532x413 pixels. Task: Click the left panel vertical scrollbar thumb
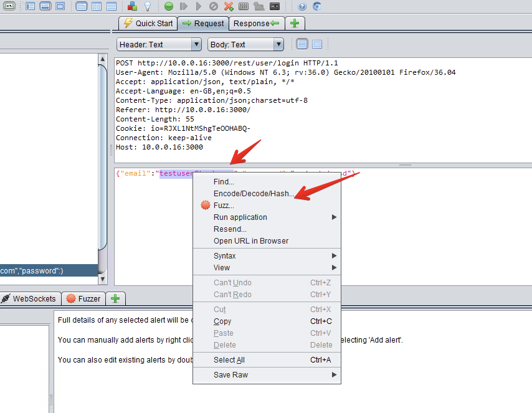(x=102, y=158)
